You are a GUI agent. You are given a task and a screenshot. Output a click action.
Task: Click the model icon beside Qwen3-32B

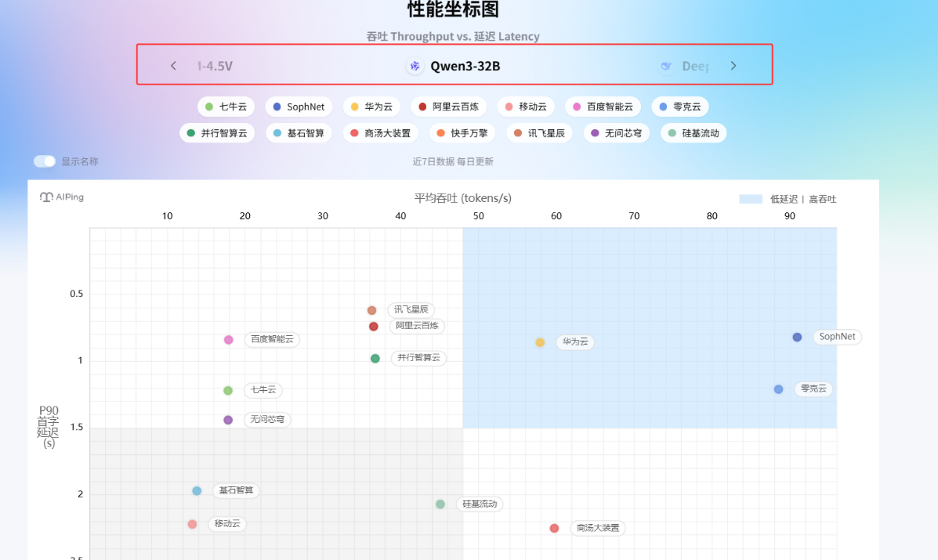point(416,67)
